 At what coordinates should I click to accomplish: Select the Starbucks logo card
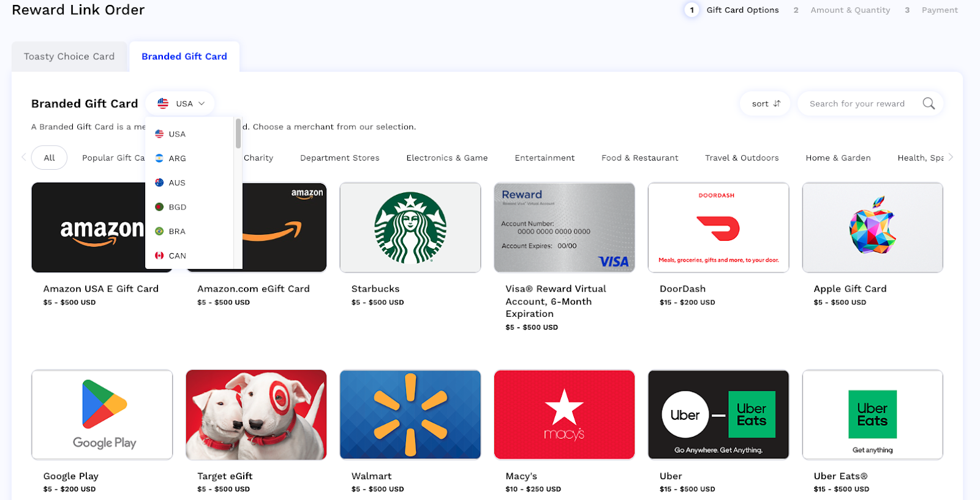pos(410,227)
